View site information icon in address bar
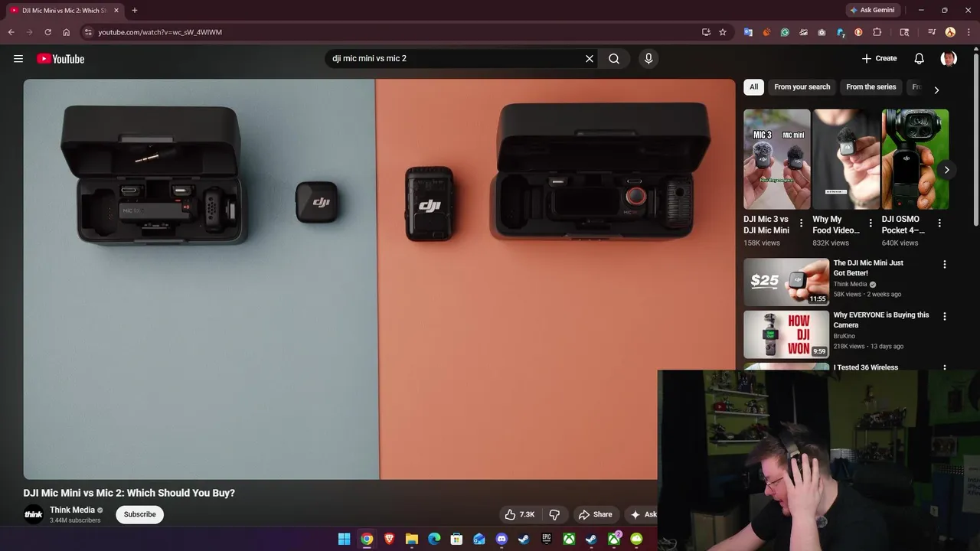980x551 pixels. pyautogui.click(x=88, y=32)
